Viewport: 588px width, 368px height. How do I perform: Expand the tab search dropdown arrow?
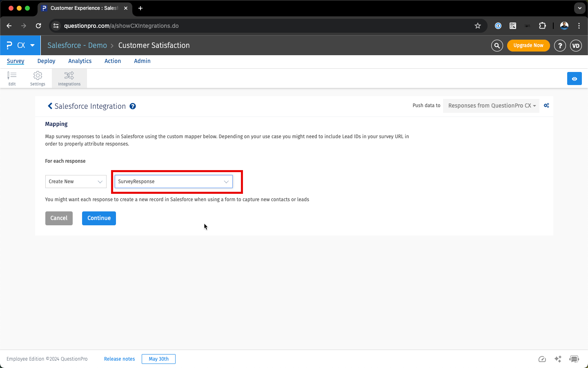[580, 8]
